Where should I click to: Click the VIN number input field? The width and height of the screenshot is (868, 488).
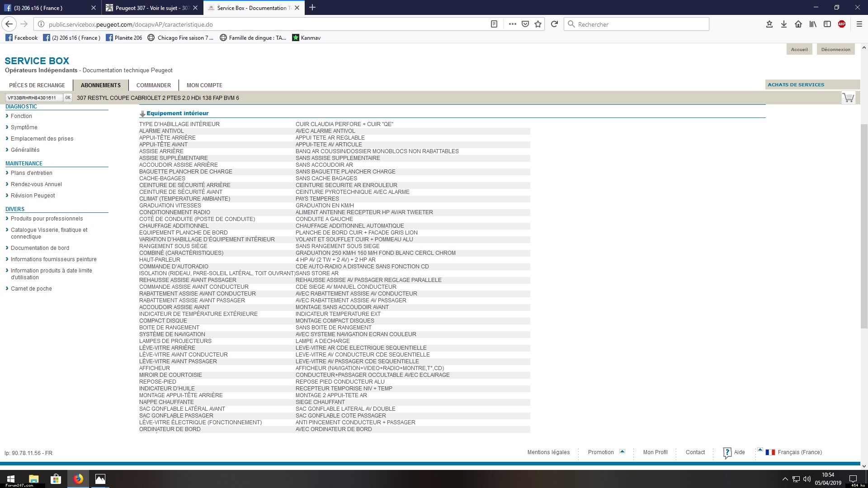[x=33, y=98]
